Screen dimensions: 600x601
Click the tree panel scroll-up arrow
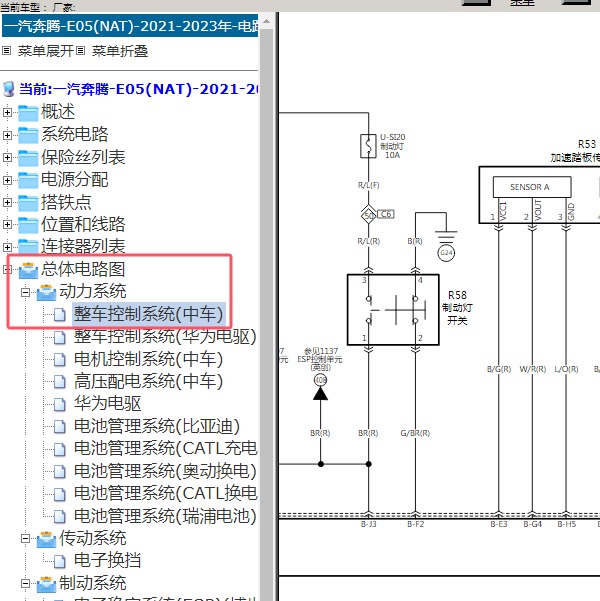pos(266,21)
